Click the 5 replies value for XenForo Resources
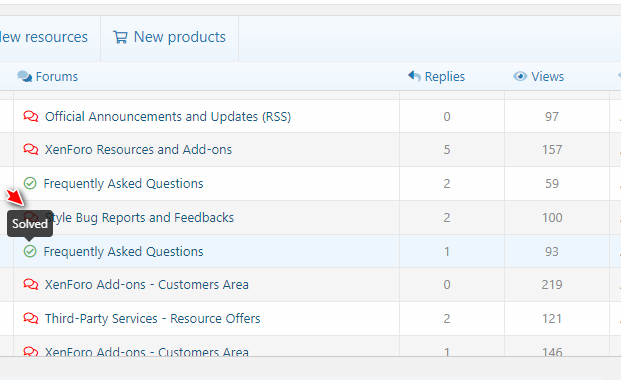621x380 pixels. [447, 149]
